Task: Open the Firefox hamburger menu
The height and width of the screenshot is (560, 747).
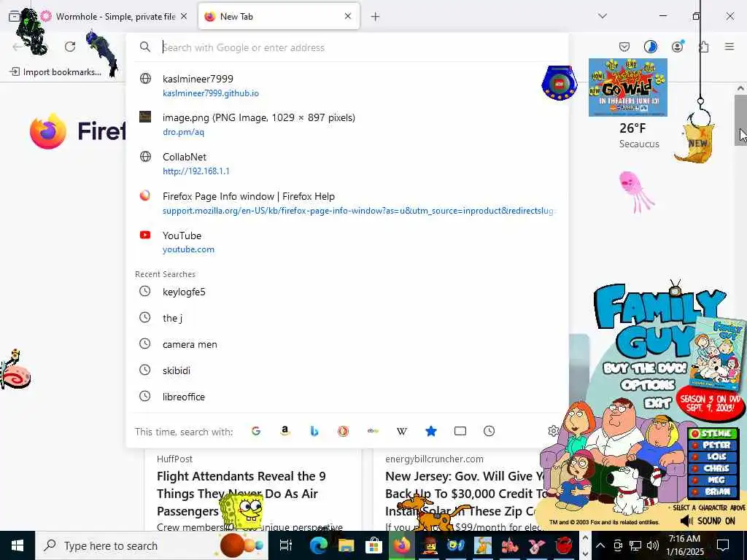Action: click(x=729, y=47)
